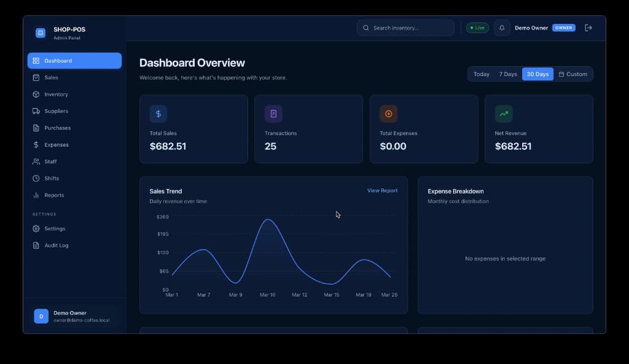Open the Sales page

pos(74,77)
